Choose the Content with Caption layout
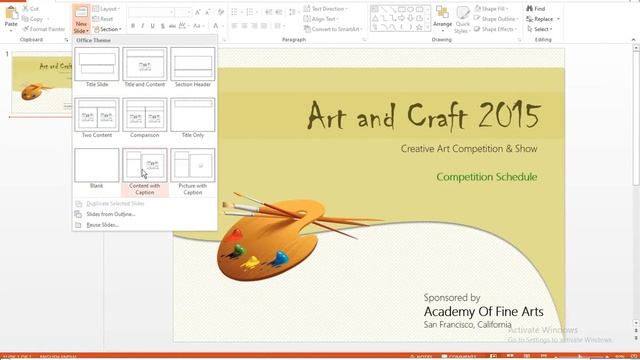640x360 pixels. click(145, 172)
